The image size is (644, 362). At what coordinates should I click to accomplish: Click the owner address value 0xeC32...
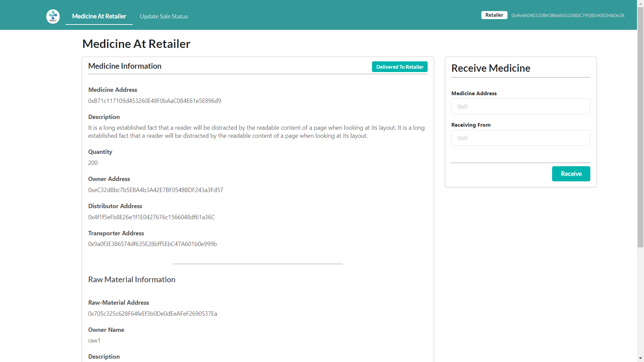coord(156,190)
